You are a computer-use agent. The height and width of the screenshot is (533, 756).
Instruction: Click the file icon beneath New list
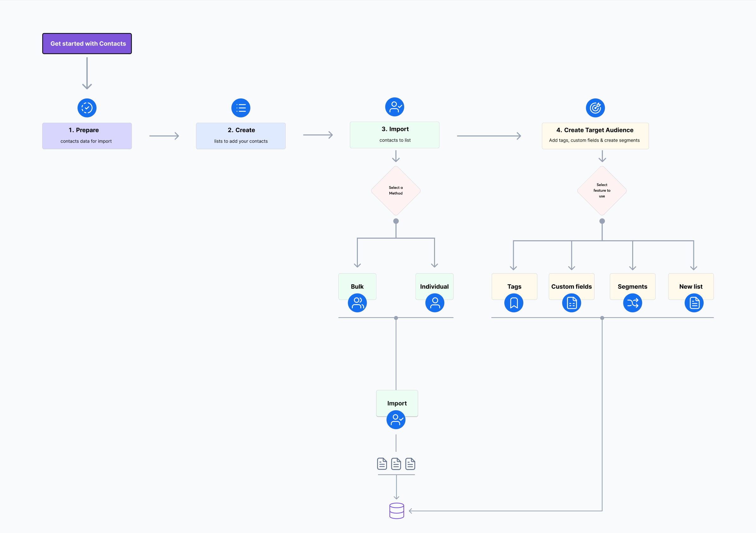coord(694,303)
